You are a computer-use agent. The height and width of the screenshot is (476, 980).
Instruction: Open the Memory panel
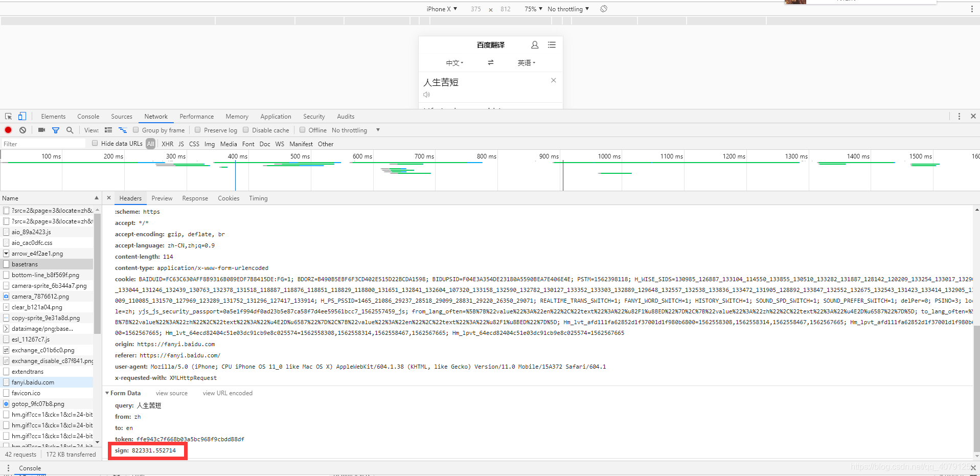[x=237, y=117]
